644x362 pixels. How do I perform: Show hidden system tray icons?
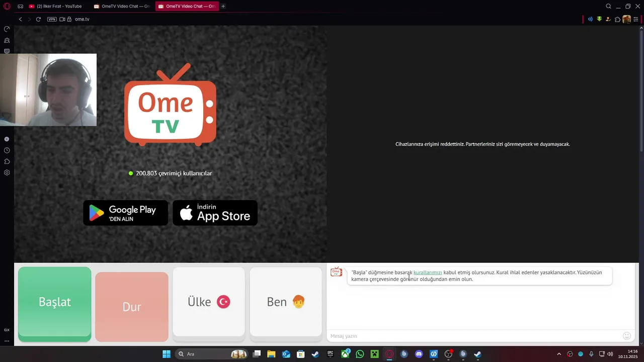click(x=559, y=354)
